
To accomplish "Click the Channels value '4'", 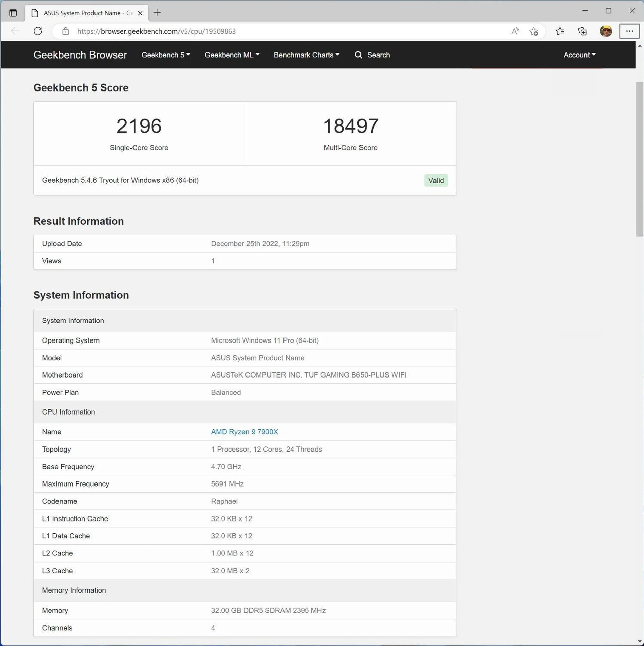I will click(213, 629).
